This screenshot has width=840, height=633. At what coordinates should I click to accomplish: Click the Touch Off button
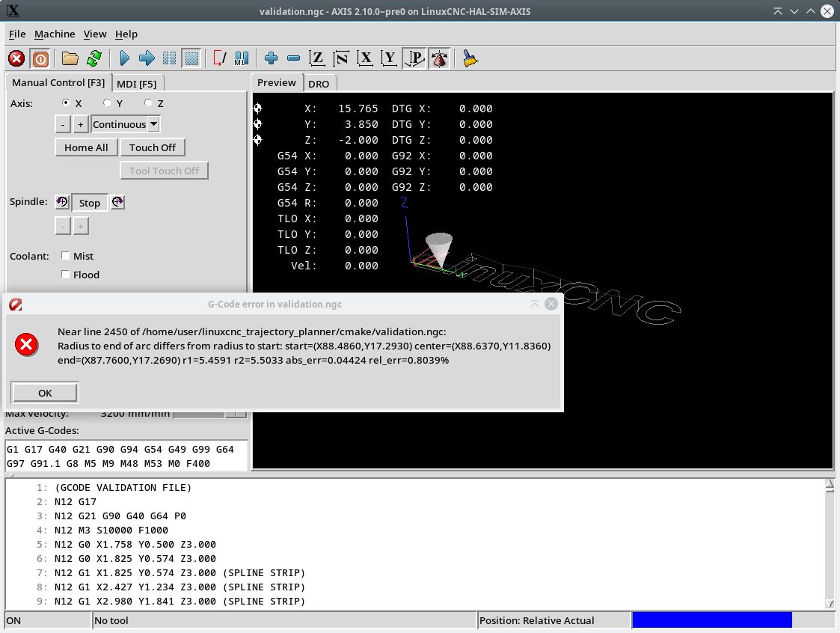coord(152,147)
